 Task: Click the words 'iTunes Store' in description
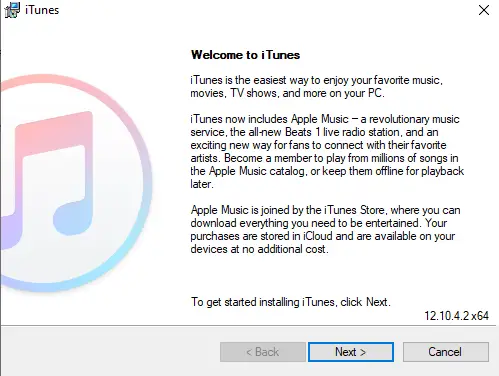point(354,210)
